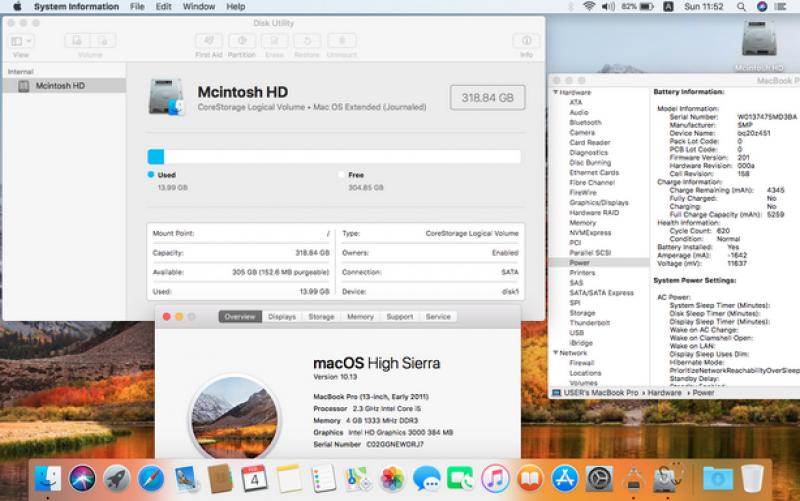Open the Trash in the Dock
This screenshot has width=800, height=501.
coord(752,479)
